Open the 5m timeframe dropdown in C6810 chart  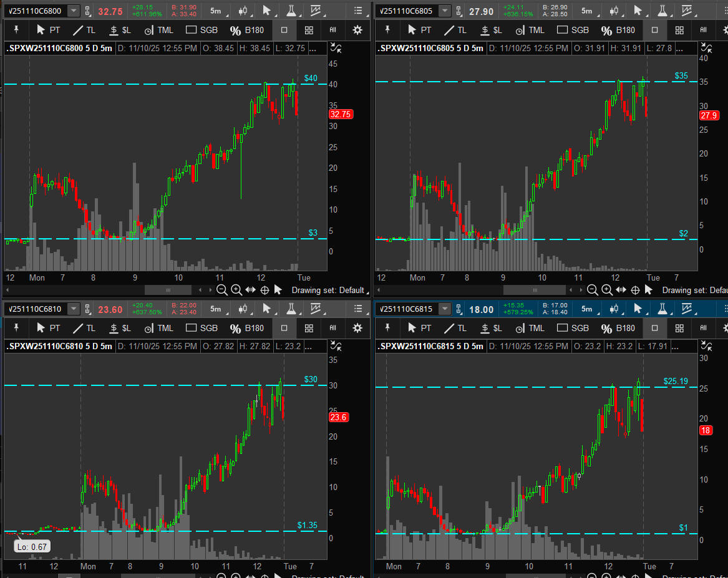click(215, 309)
